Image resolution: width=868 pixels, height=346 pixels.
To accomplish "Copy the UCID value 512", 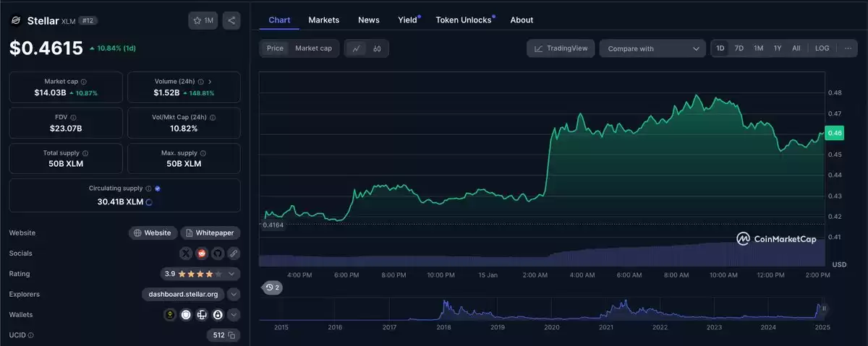I will coord(231,335).
